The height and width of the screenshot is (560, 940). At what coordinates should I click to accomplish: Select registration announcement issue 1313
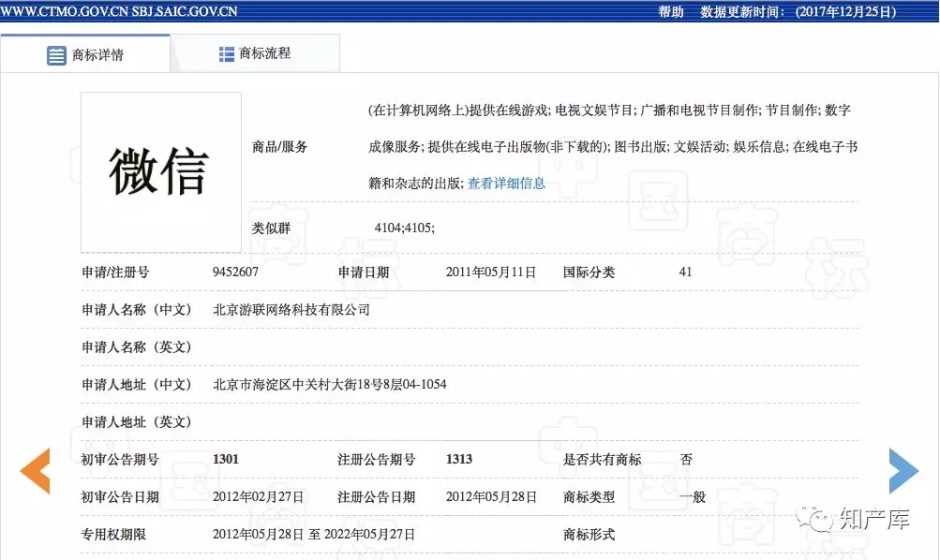(459, 460)
